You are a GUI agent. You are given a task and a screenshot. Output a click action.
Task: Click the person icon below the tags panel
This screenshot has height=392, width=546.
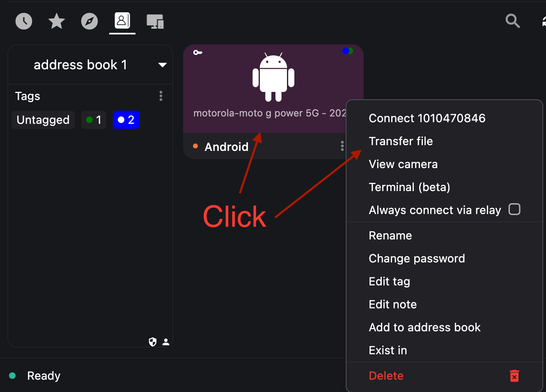tap(166, 342)
